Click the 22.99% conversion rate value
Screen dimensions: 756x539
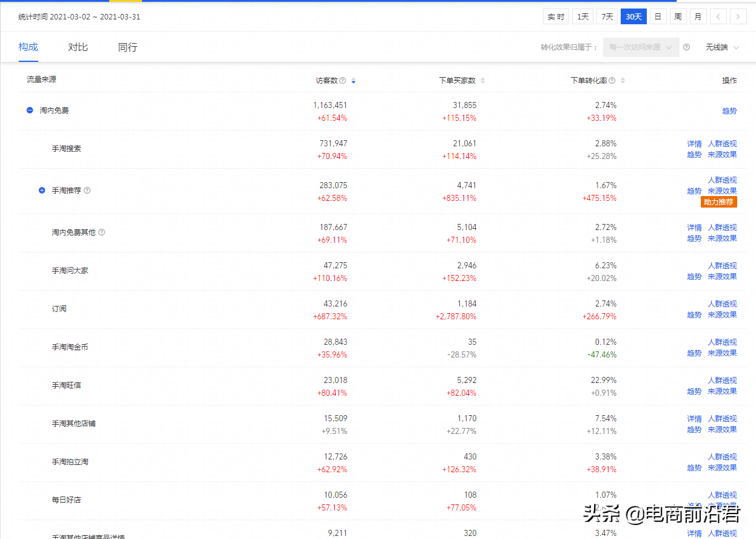pos(604,381)
